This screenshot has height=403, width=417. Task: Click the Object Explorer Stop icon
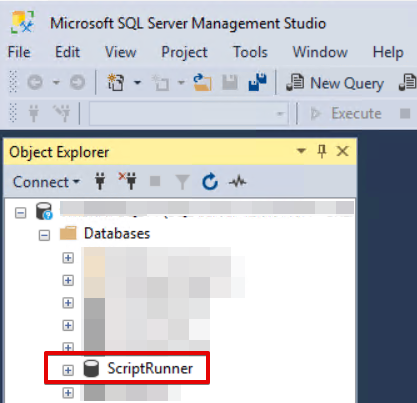click(155, 181)
